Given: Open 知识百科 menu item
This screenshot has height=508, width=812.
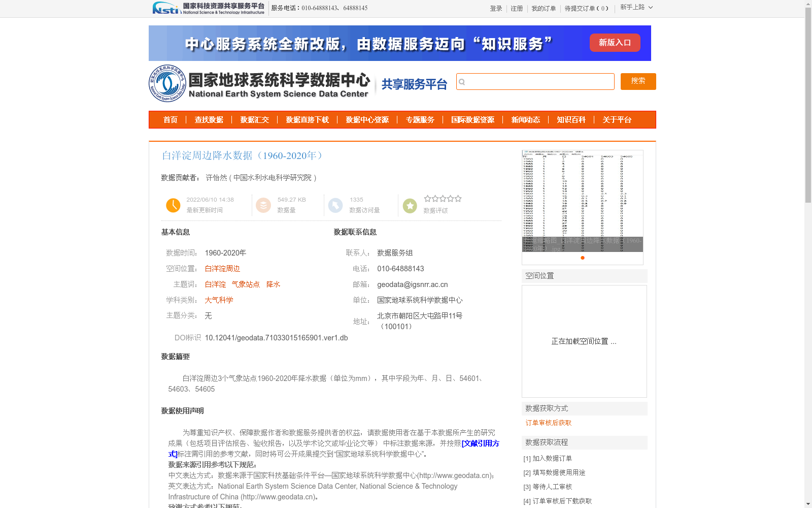Looking at the screenshot, I should (571, 120).
